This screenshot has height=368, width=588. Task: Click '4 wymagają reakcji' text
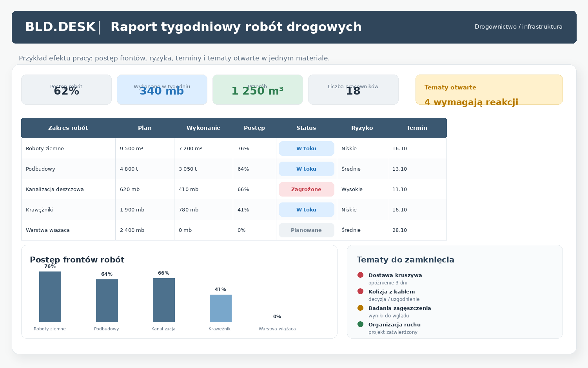[x=471, y=102]
